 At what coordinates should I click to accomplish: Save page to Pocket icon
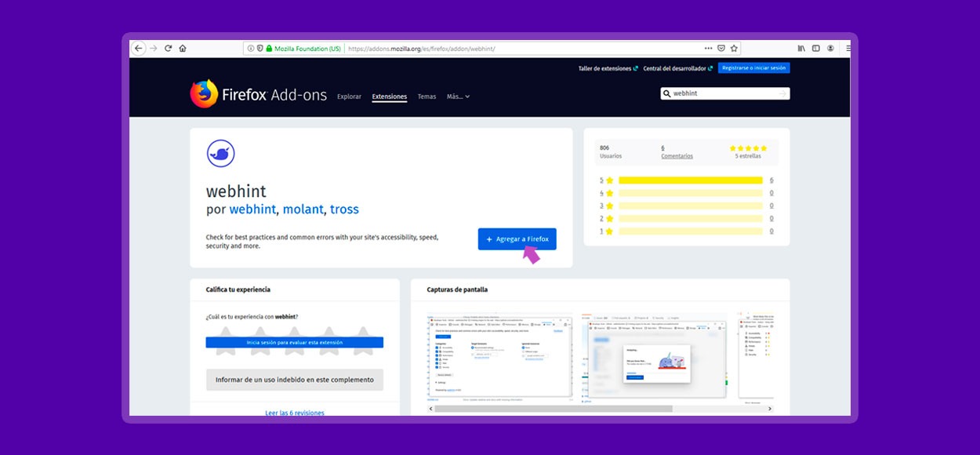[721, 49]
